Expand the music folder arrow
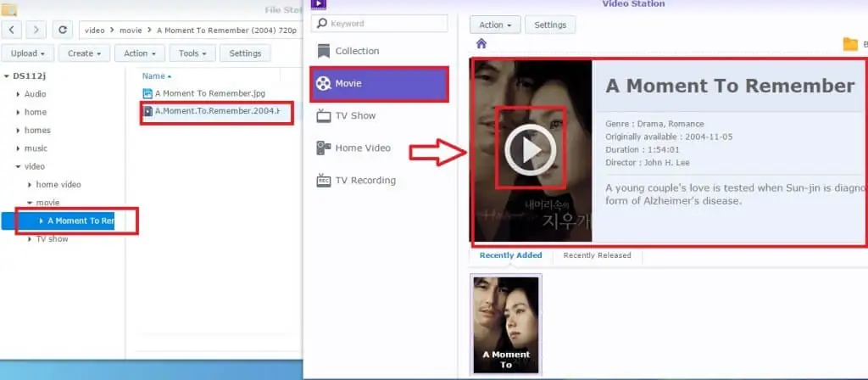This screenshot has width=868, height=380. point(19,148)
